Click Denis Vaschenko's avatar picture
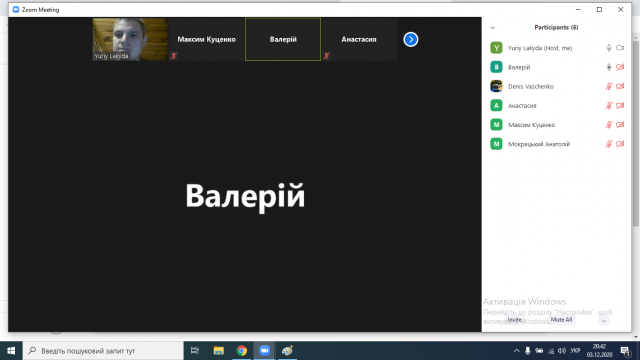The width and height of the screenshot is (640, 360). [x=496, y=87]
